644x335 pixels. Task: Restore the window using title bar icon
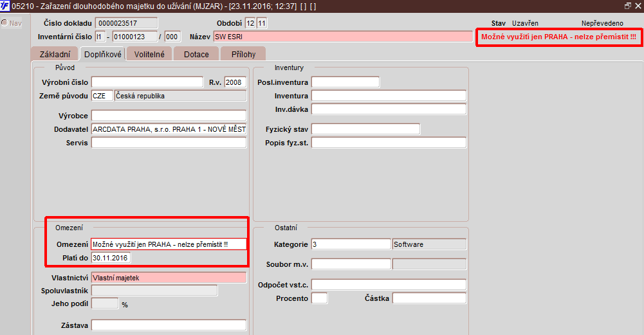(627, 6)
